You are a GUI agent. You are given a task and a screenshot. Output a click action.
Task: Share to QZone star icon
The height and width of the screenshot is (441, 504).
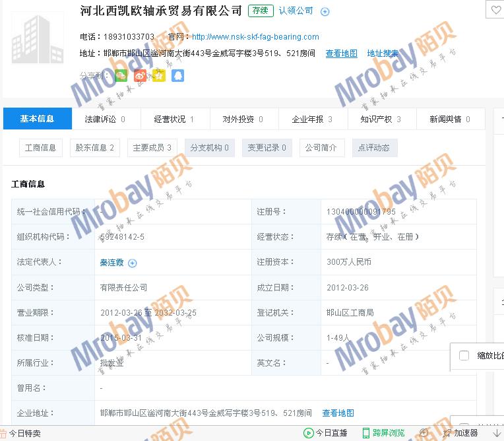(159, 76)
